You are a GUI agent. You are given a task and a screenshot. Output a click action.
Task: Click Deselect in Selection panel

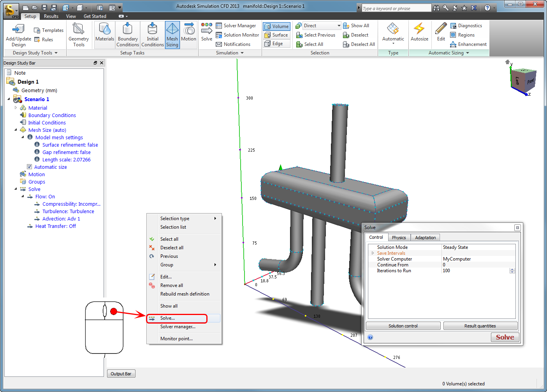coord(355,35)
